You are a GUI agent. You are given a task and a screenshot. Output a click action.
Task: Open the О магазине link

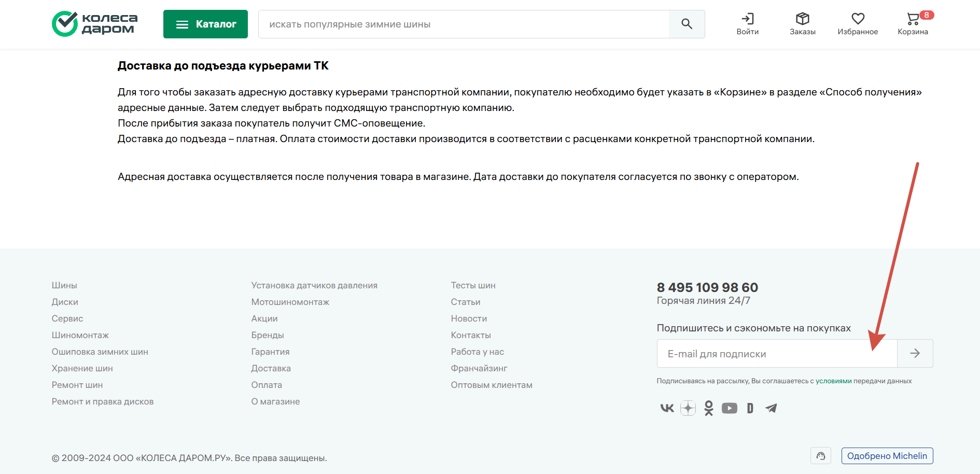[x=275, y=401]
